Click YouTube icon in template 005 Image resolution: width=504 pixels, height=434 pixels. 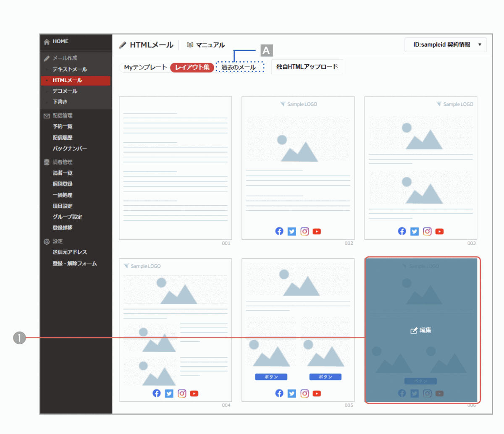coord(317,393)
